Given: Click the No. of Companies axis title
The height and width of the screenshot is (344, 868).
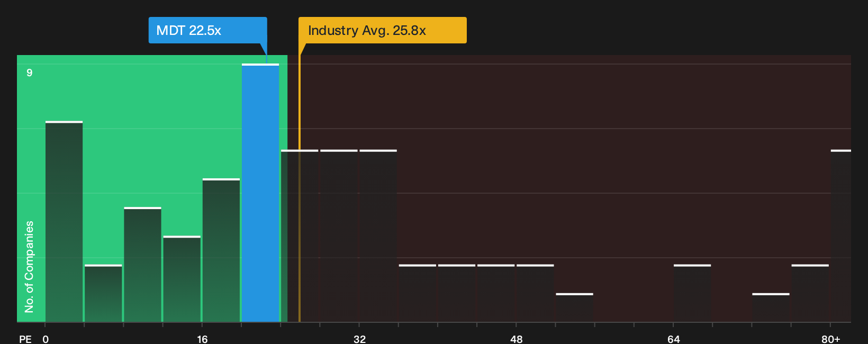Looking at the screenshot, I should [x=29, y=267].
